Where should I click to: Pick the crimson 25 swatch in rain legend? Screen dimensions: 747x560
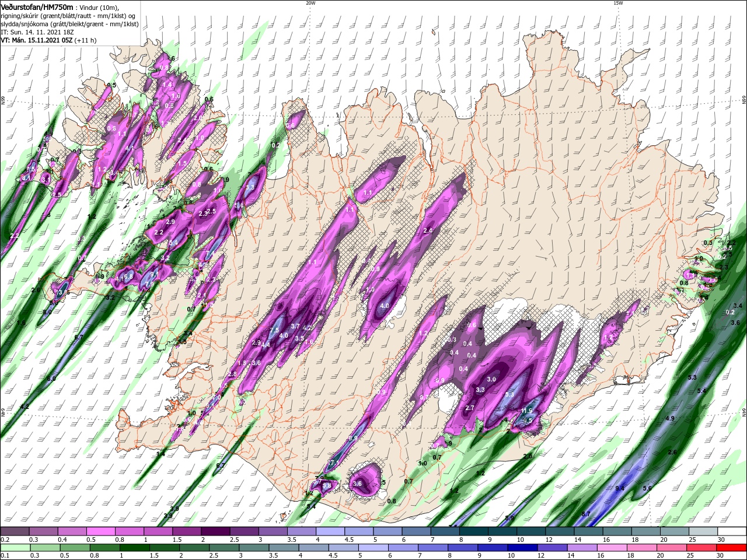[702, 547]
